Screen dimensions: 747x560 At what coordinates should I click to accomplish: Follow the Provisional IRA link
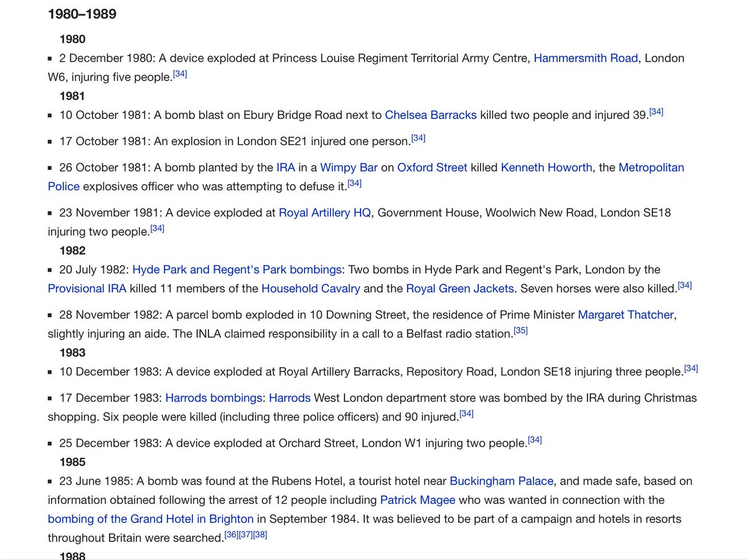[87, 288]
